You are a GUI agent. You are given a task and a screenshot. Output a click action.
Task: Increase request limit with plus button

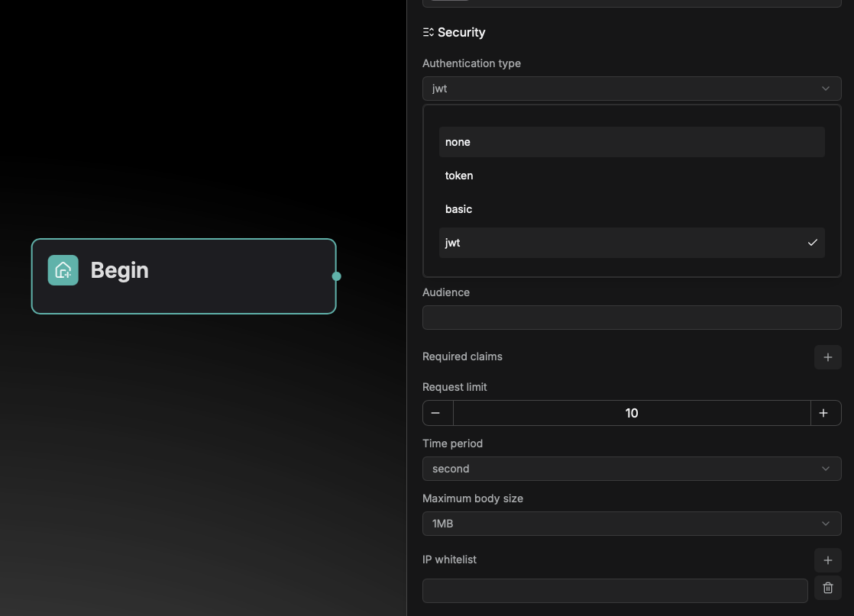click(823, 413)
